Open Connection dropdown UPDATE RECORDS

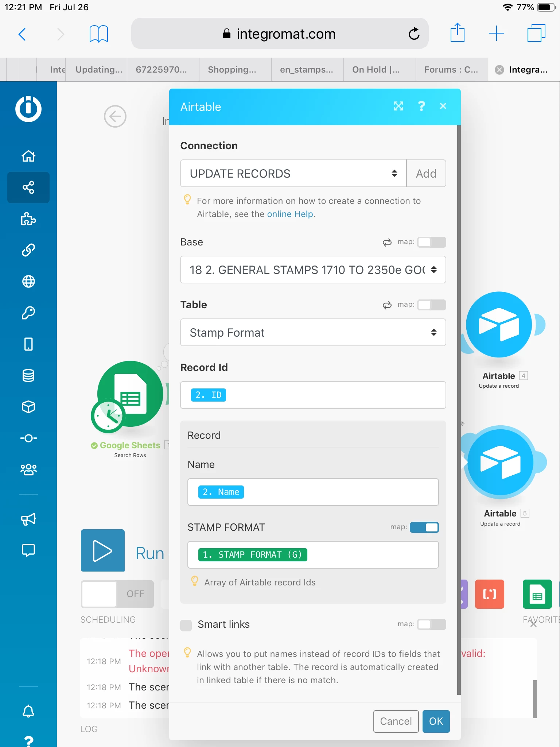pos(293,173)
